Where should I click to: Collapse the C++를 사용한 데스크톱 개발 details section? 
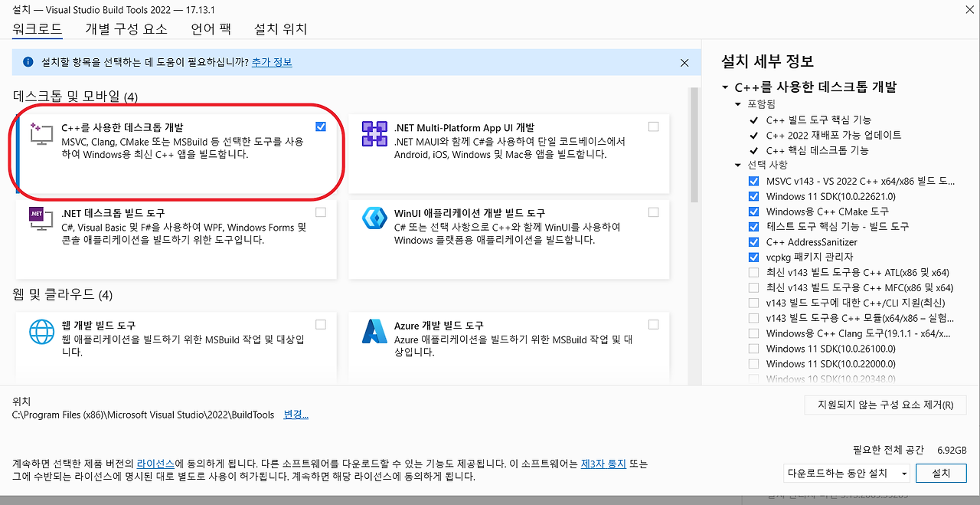(725, 87)
